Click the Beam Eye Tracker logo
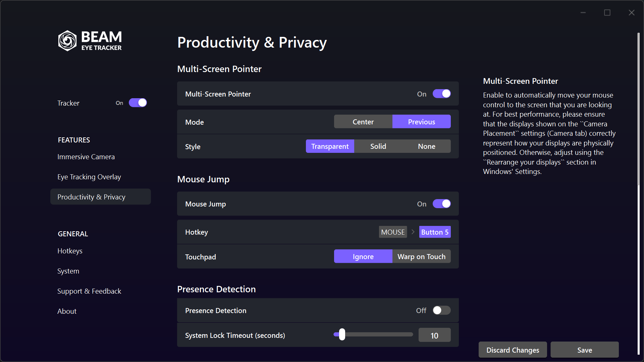This screenshot has width=644, height=362. (x=90, y=41)
